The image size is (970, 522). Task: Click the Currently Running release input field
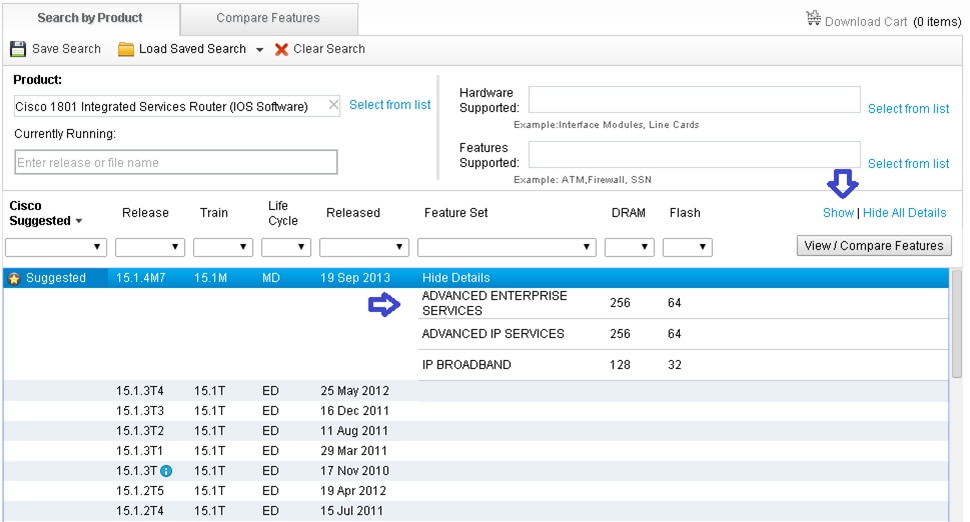(176, 163)
